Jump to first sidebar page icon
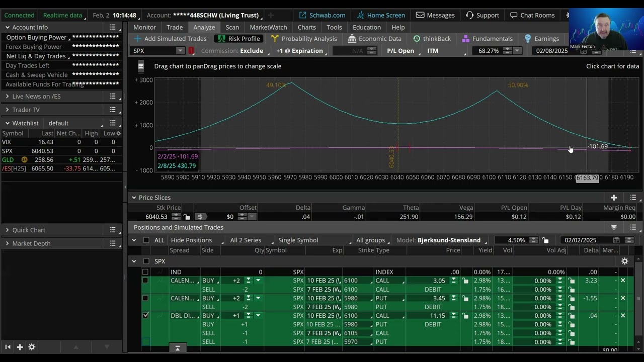Viewport: 644px width, 362px height. pyautogui.click(x=8, y=347)
